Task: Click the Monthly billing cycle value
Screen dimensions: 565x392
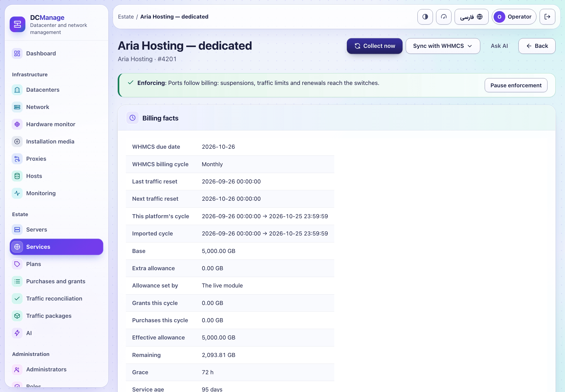Action: 212,164
